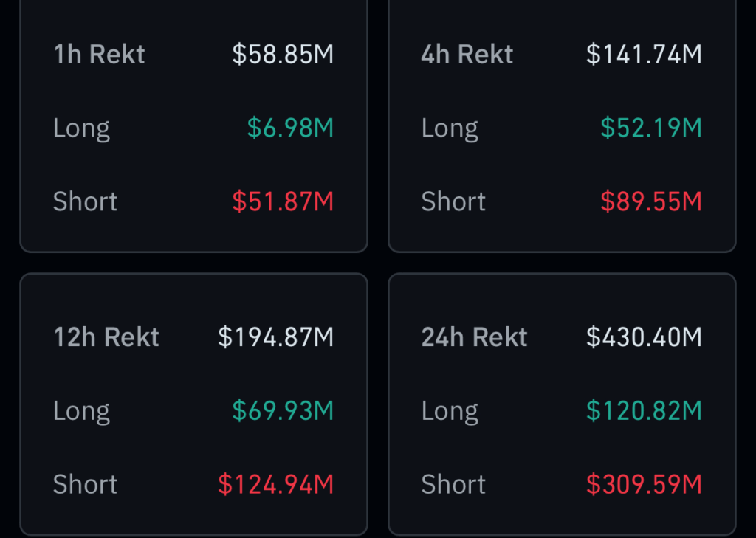The height and width of the screenshot is (538, 756).
Task: Click the 1h Rekt card title
Action: click(99, 55)
